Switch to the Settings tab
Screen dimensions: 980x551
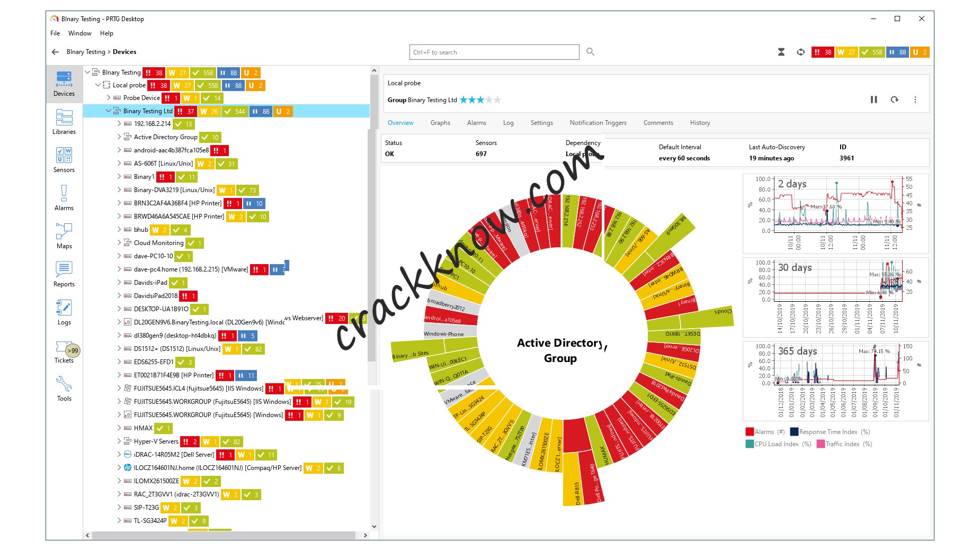pyautogui.click(x=542, y=123)
